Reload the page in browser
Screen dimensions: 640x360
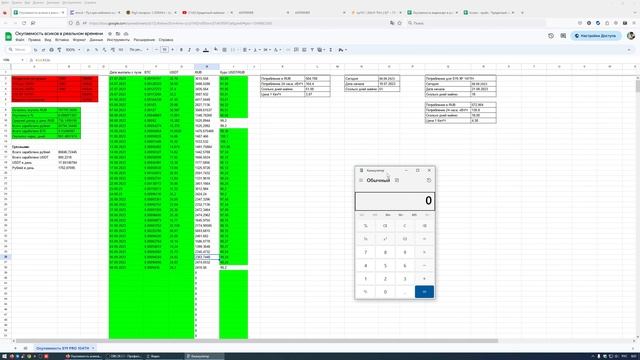(x=24, y=23)
